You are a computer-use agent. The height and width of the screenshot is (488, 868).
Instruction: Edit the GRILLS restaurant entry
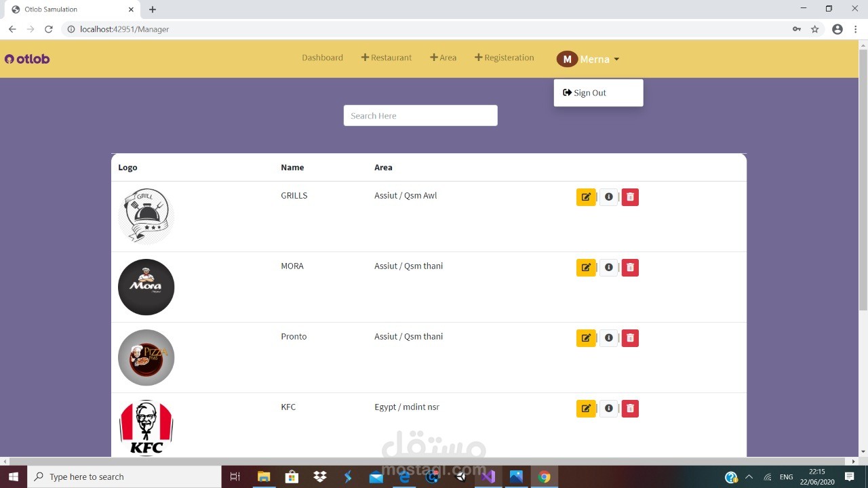click(586, 197)
